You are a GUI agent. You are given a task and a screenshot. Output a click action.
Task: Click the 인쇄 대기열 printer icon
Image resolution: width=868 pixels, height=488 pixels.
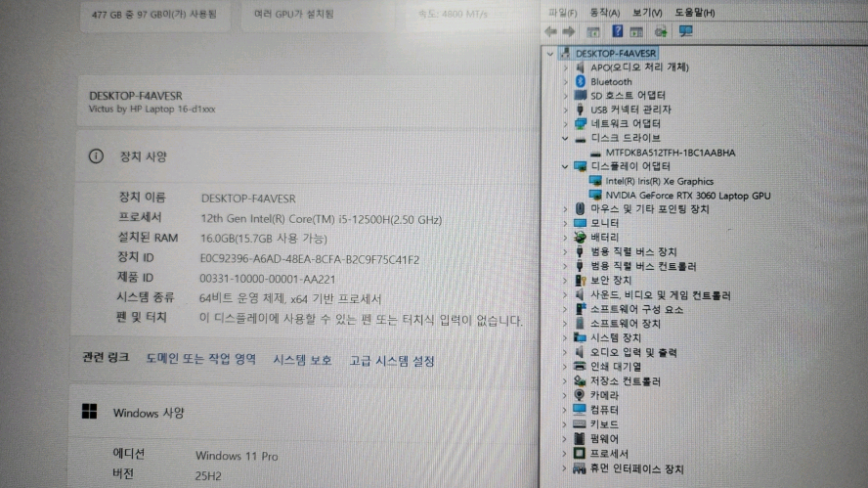click(579, 366)
